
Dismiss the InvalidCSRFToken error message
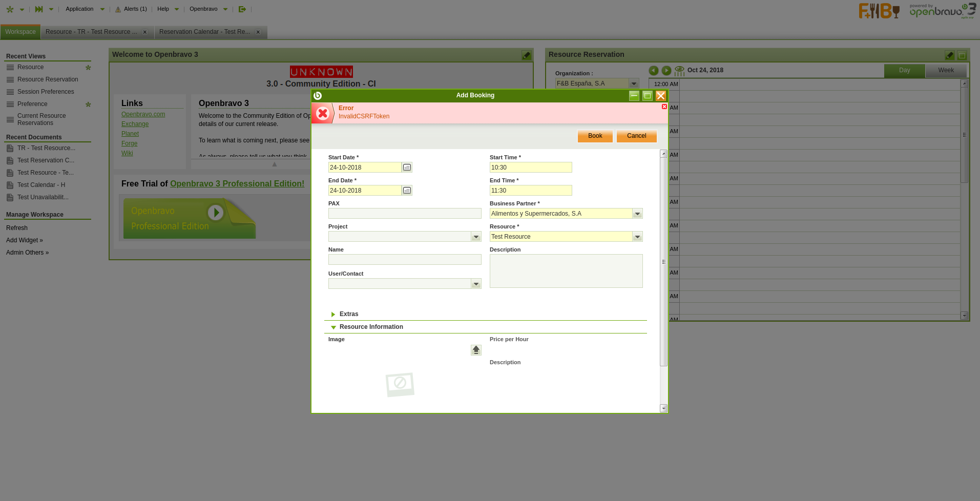click(664, 107)
